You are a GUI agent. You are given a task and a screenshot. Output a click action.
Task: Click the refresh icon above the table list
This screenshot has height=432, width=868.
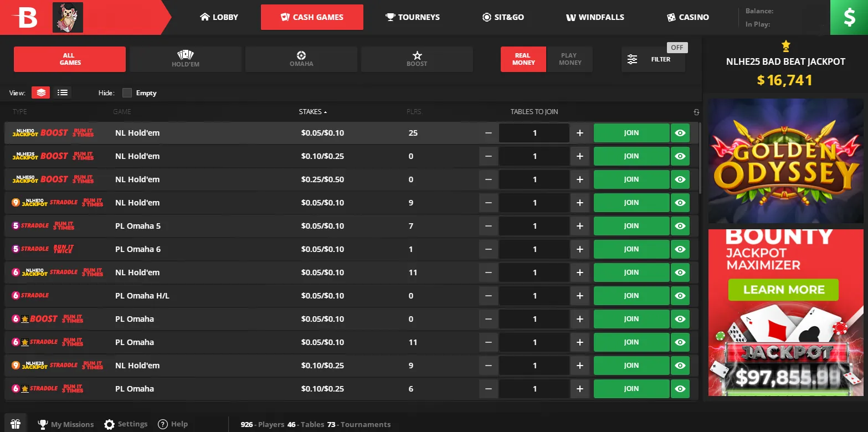pos(696,112)
